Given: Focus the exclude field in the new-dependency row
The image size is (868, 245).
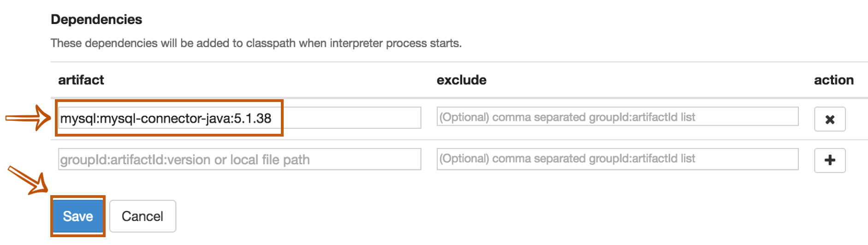Looking at the screenshot, I should tap(617, 159).
